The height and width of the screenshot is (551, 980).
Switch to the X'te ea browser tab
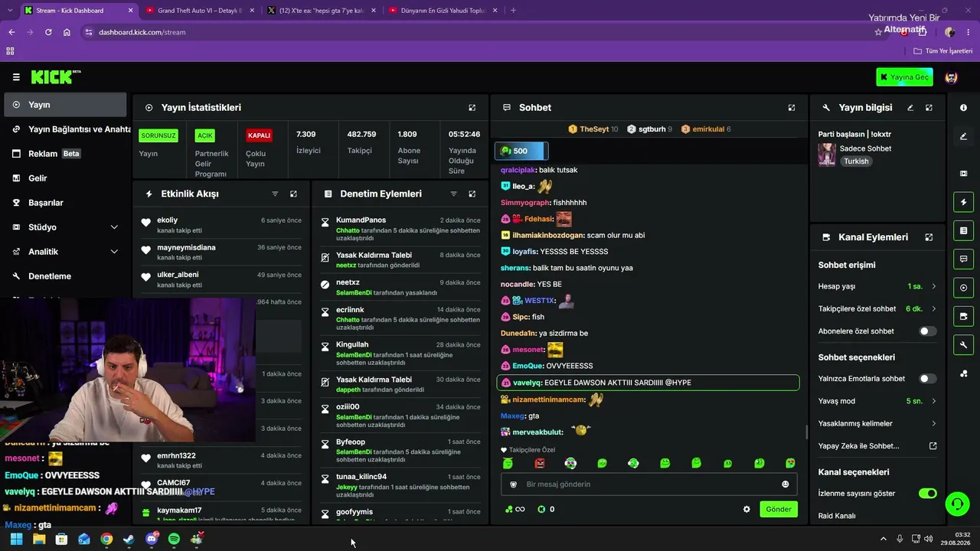320,11
